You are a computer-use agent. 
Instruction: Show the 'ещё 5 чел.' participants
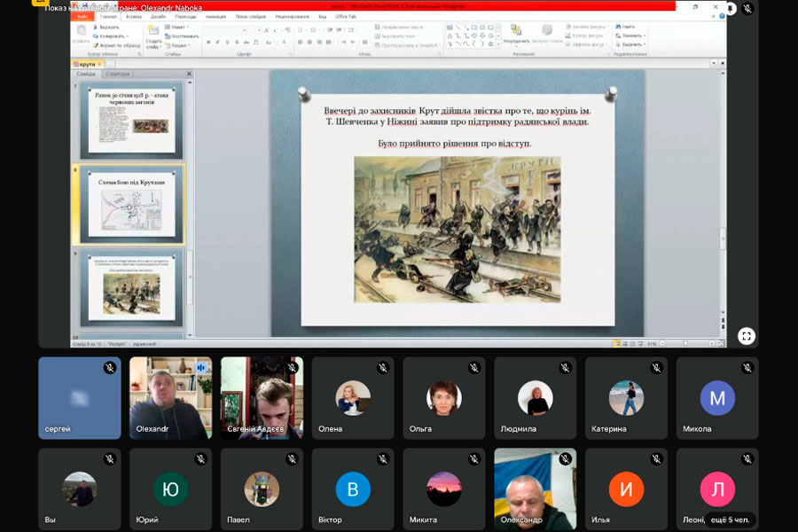point(729,519)
